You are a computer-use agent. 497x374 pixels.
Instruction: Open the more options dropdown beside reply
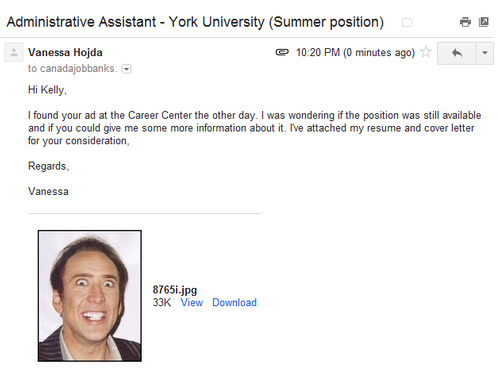pos(485,53)
